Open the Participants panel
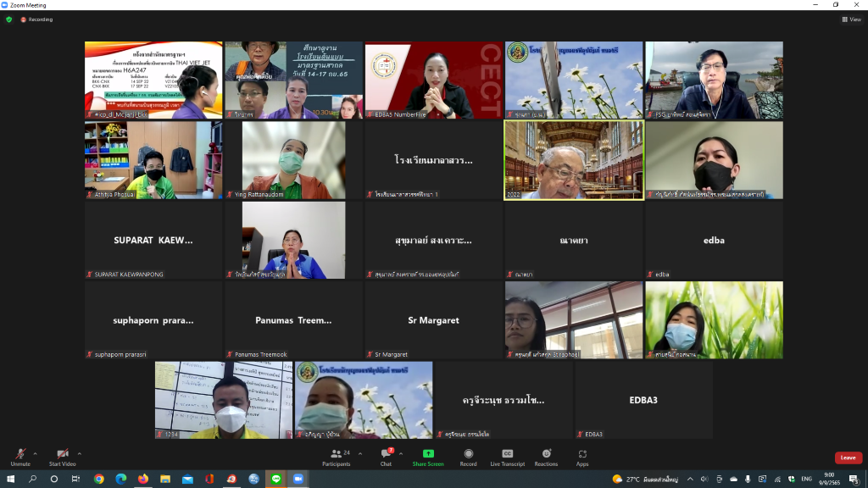 tap(336, 457)
